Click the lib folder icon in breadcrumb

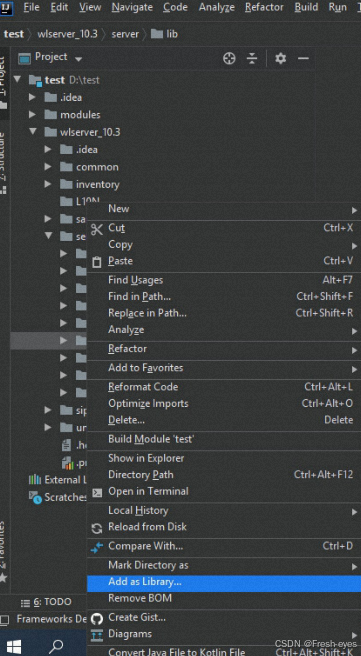[157, 34]
